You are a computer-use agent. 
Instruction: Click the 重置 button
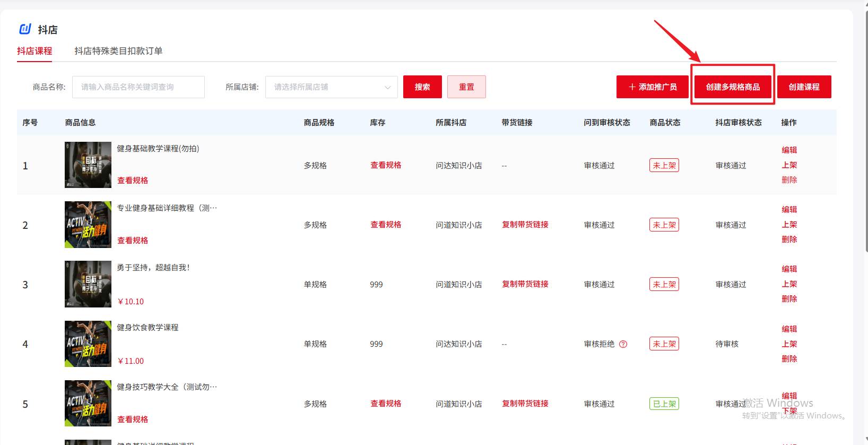(466, 87)
